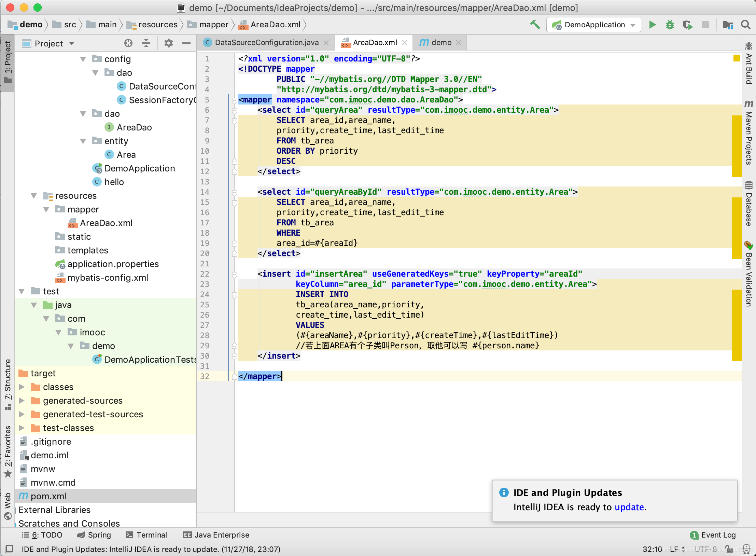Expand the test-classes folder
Image resolution: width=756 pixels, height=556 pixels.
[22, 428]
